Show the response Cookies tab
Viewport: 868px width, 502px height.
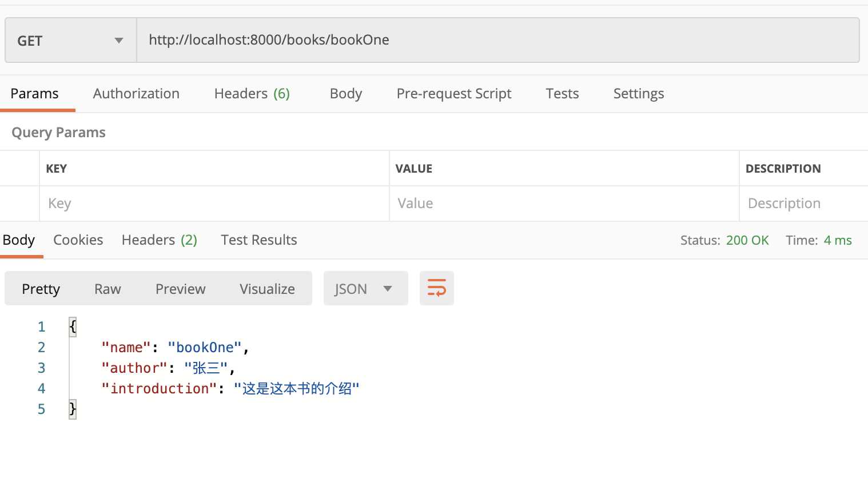click(78, 240)
